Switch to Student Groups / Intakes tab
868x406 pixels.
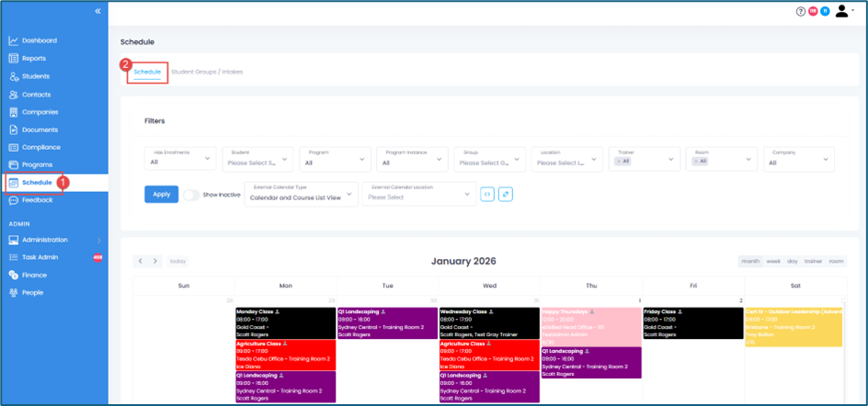207,72
